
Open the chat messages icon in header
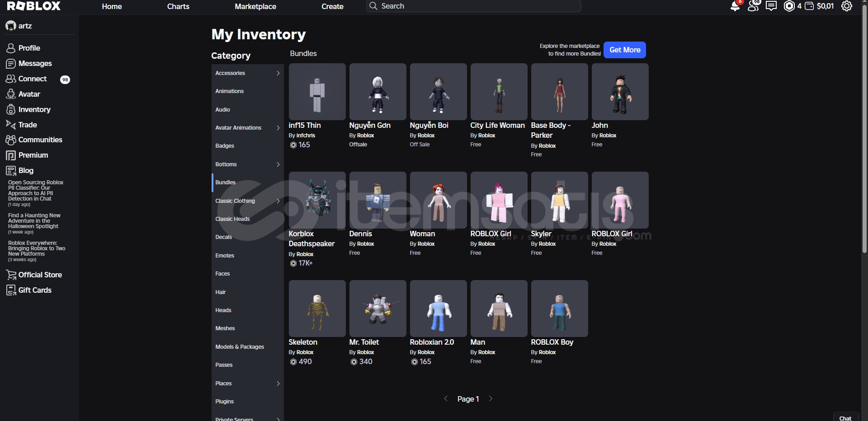pyautogui.click(x=771, y=6)
